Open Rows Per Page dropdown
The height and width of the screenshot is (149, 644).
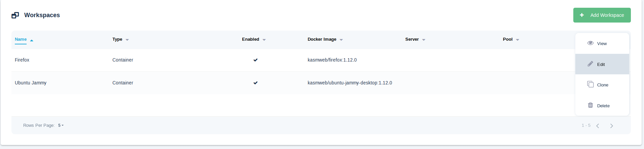[x=61, y=125]
